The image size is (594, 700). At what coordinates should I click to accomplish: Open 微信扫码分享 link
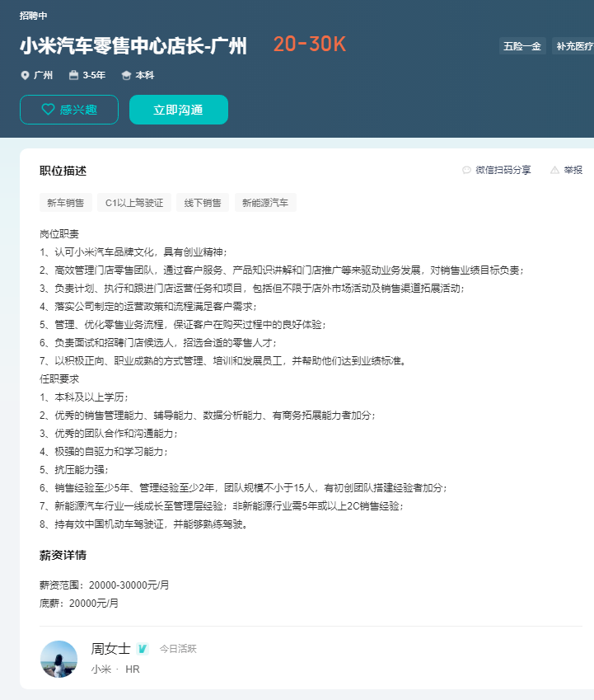click(503, 170)
